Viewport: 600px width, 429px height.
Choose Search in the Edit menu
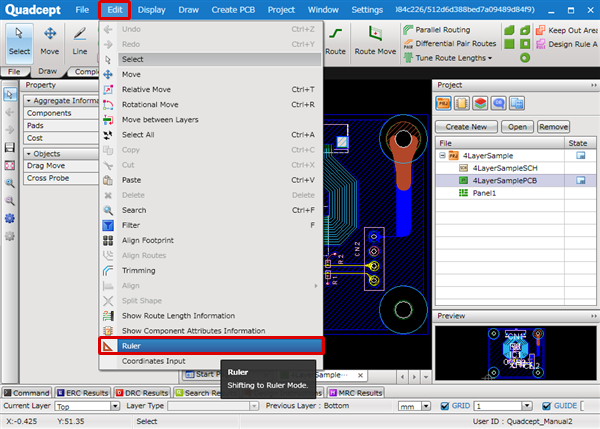coord(211,210)
